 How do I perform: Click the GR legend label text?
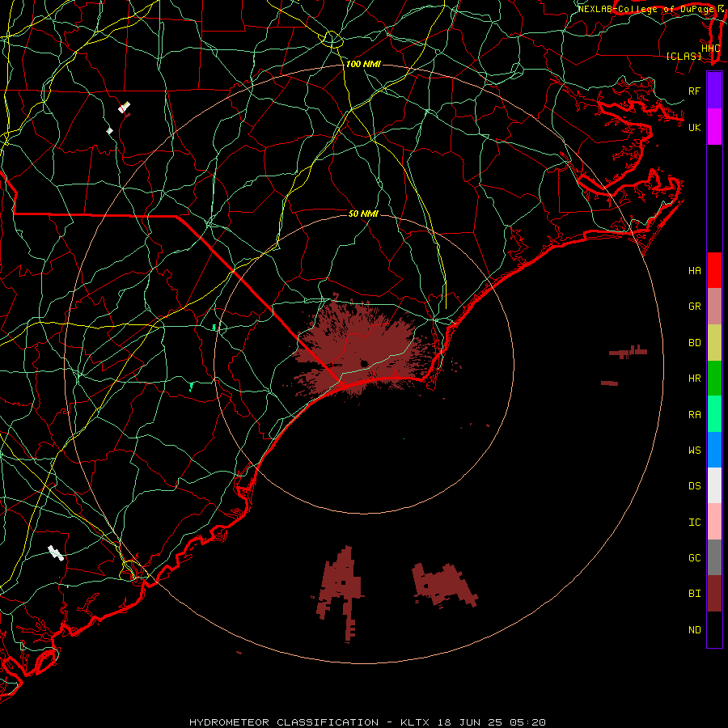pyautogui.click(x=694, y=307)
